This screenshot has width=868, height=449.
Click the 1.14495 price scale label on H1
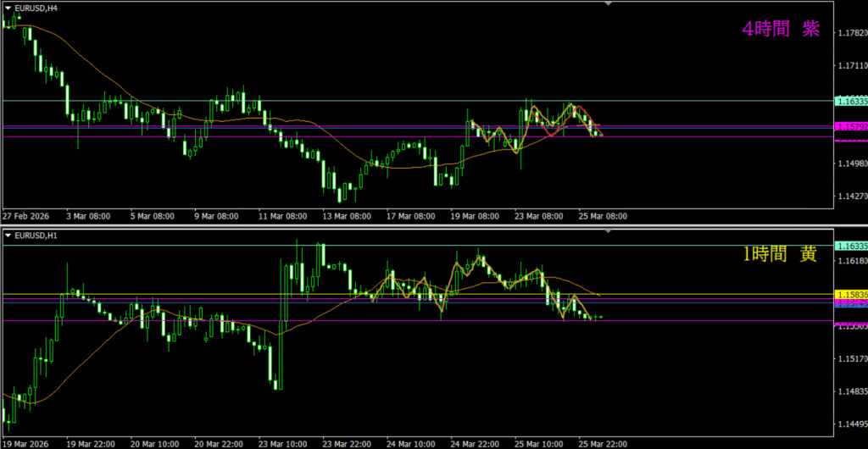[851, 424]
